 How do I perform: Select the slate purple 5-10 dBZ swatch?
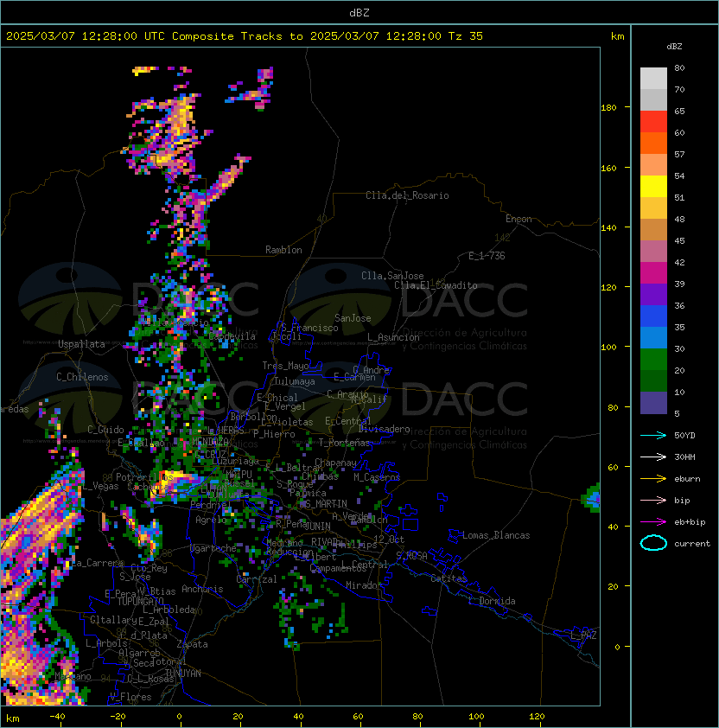pyautogui.click(x=653, y=403)
